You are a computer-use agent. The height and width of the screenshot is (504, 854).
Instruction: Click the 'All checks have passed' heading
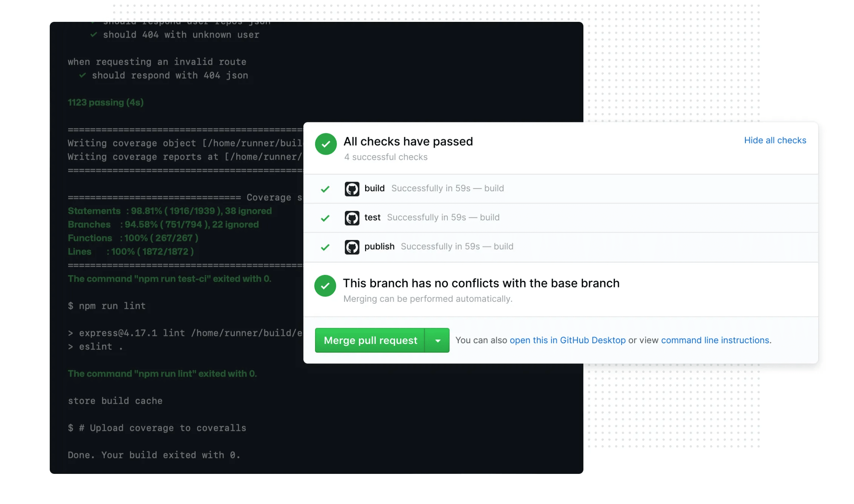tap(408, 141)
